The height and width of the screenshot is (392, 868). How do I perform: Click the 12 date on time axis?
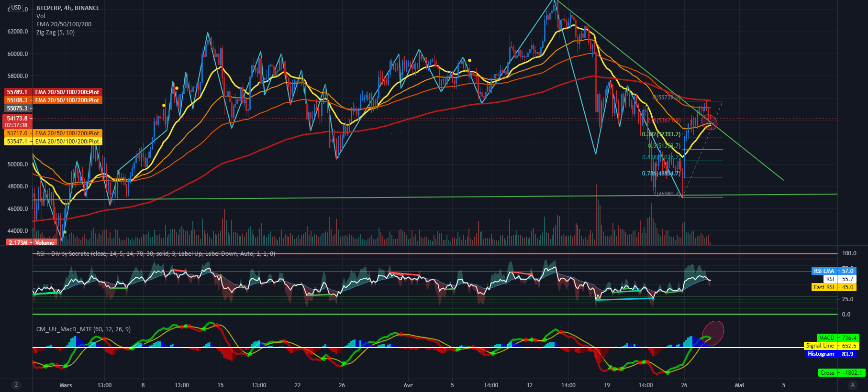click(530, 385)
